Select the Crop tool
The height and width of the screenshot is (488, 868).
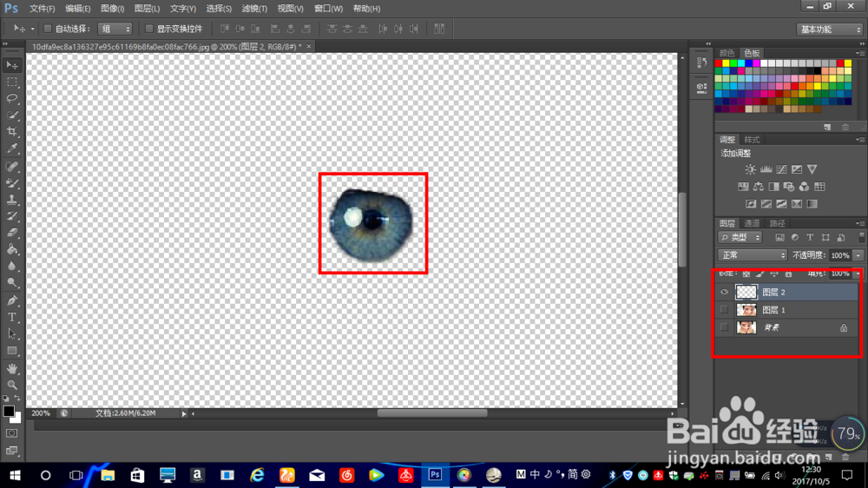tap(11, 132)
